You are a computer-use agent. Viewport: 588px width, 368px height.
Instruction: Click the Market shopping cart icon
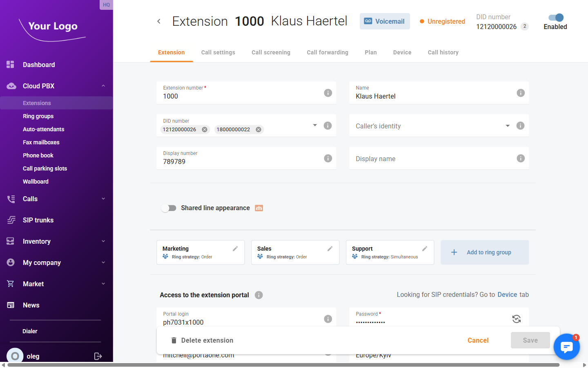tap(10, 284)
